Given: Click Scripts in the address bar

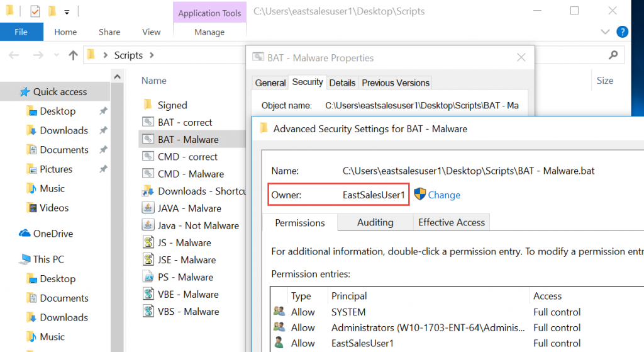Looking at the screenshot, I should (x=128, y=55).
